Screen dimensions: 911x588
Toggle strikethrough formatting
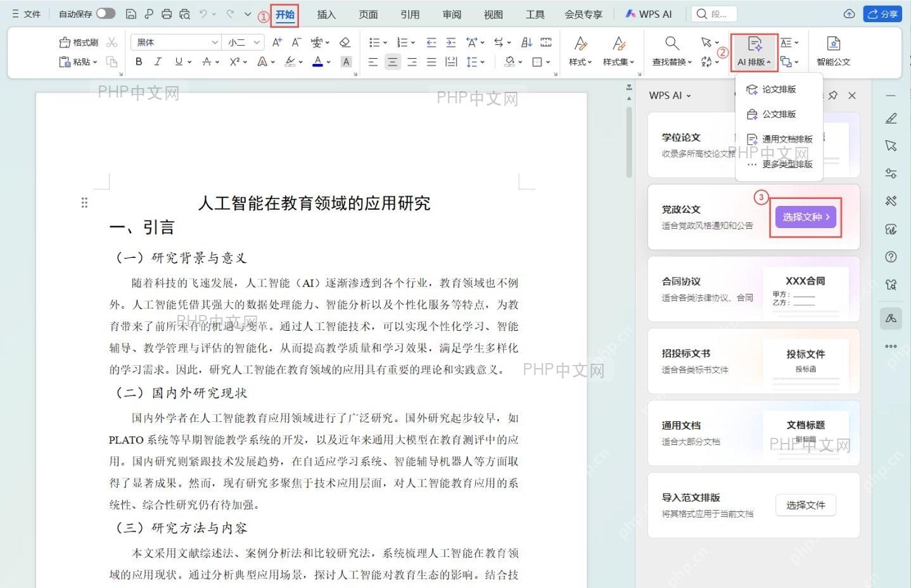pos(207,62)
